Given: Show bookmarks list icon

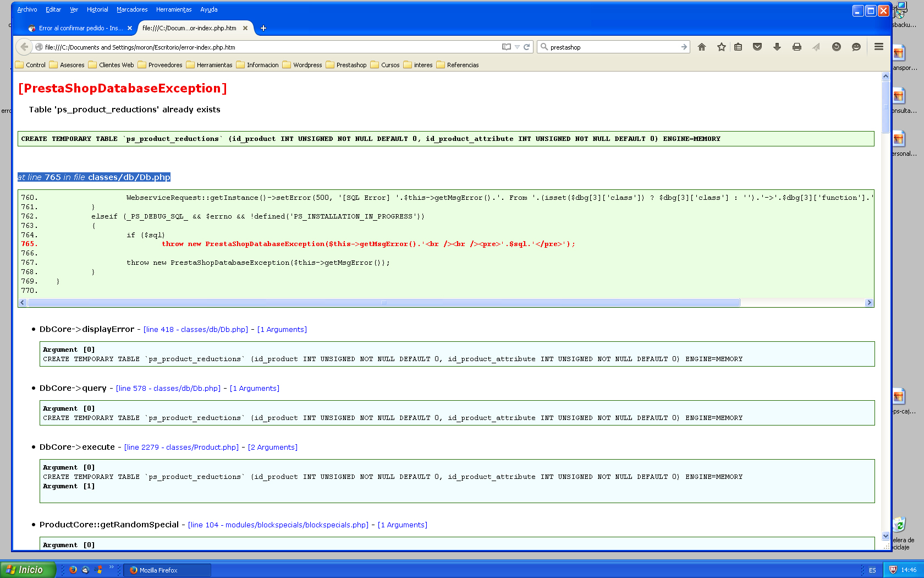Looking at the screenshot, I should pos(738,47).
